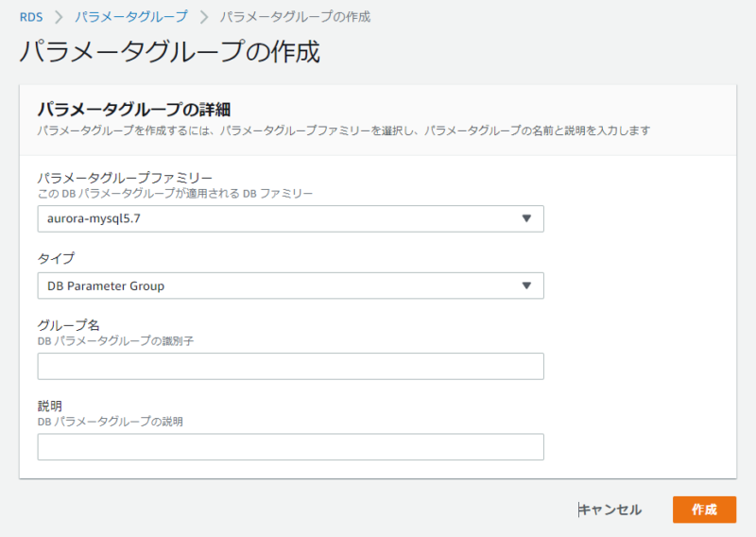Focus the グループ名 text input box
The height and width of the screenshot is (537, 756).
tap(291, 366)
